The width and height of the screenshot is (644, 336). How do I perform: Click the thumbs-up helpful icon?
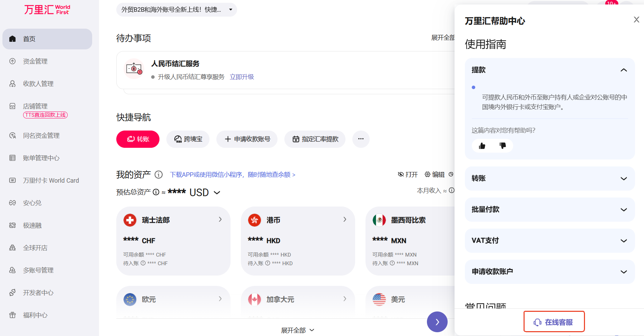[482, 146]
